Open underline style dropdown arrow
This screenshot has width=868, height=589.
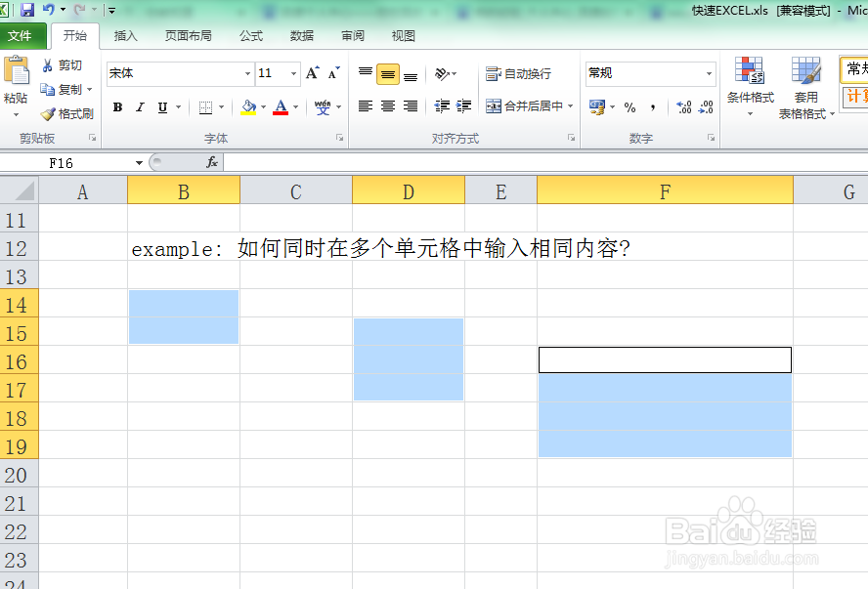click(x=178, y=107)
